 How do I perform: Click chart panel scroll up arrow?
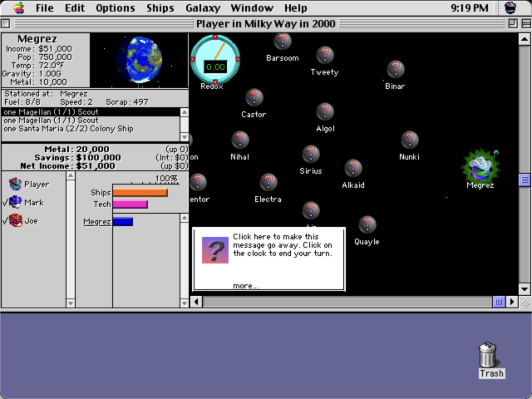[185, 218]
